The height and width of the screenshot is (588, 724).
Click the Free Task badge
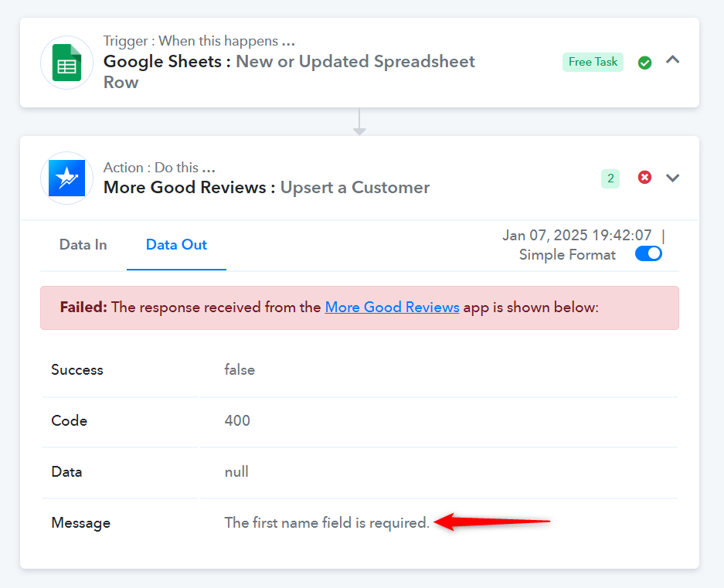593,62
